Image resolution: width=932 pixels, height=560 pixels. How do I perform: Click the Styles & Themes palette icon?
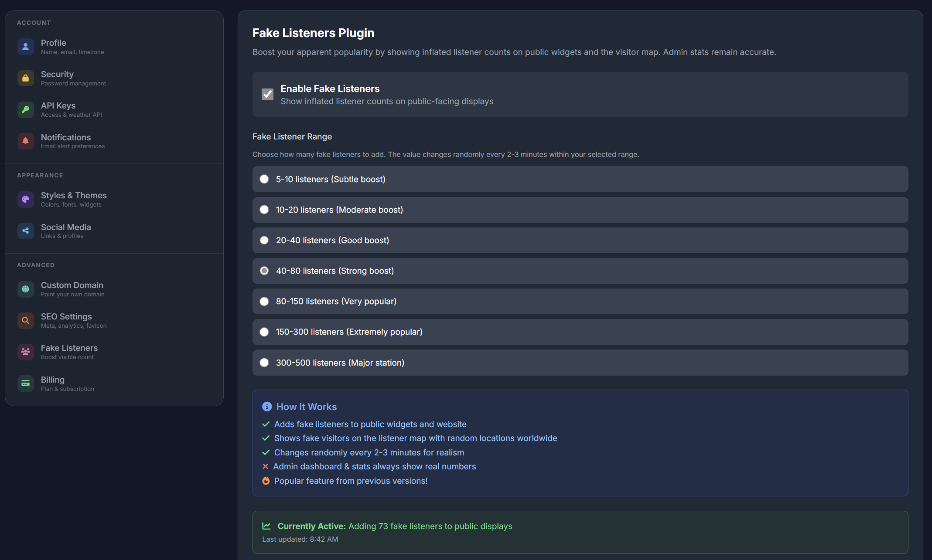click(x=25, y=199)
